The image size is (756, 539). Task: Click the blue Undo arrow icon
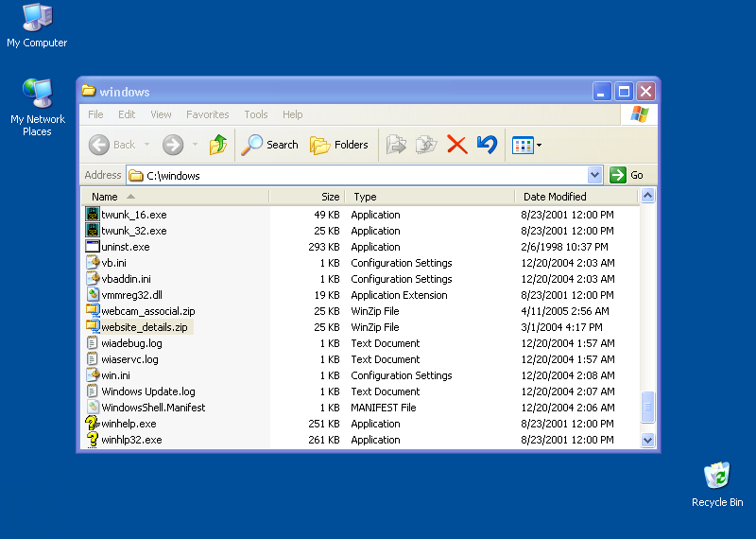coord(487,145)
